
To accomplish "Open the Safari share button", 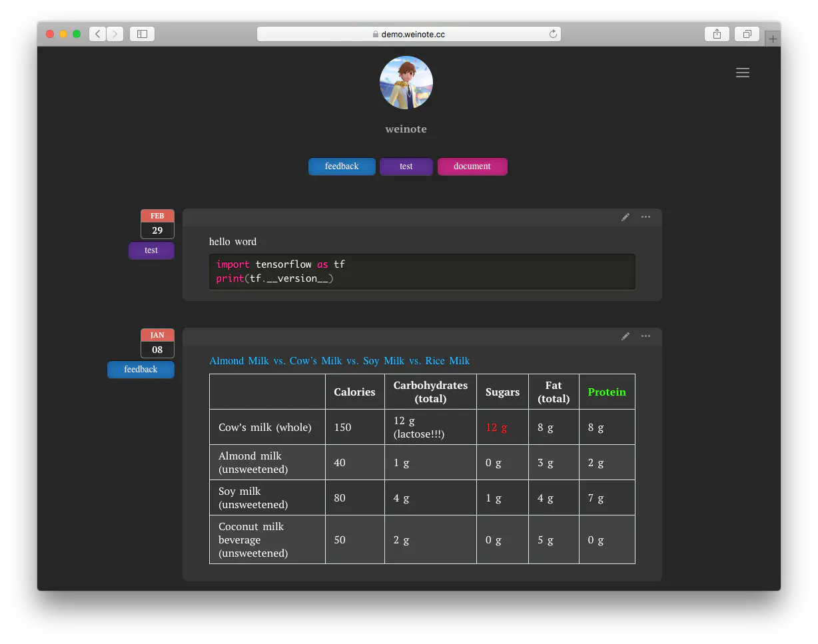I will click(717, 34).
